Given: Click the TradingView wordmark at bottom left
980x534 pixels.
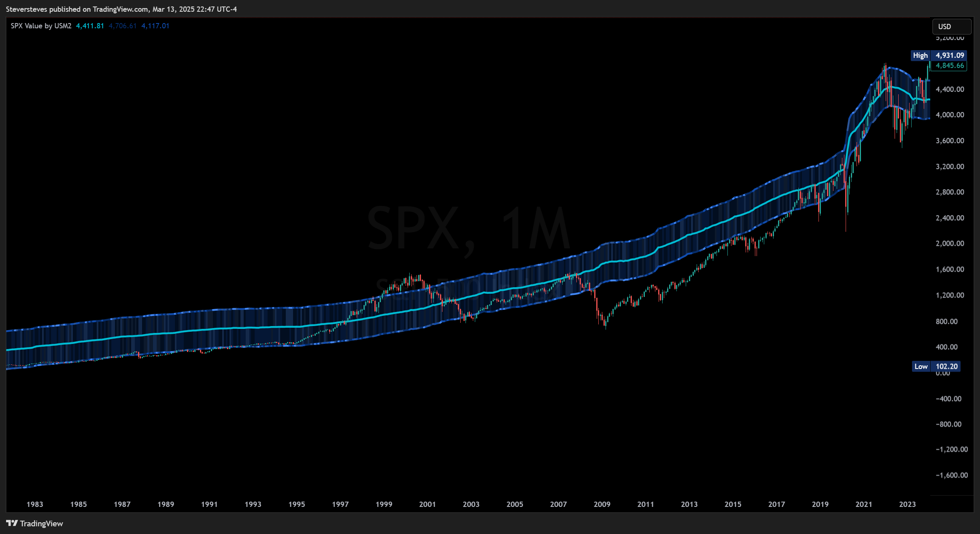Looking at the screenshot, I should coord(42,523).
